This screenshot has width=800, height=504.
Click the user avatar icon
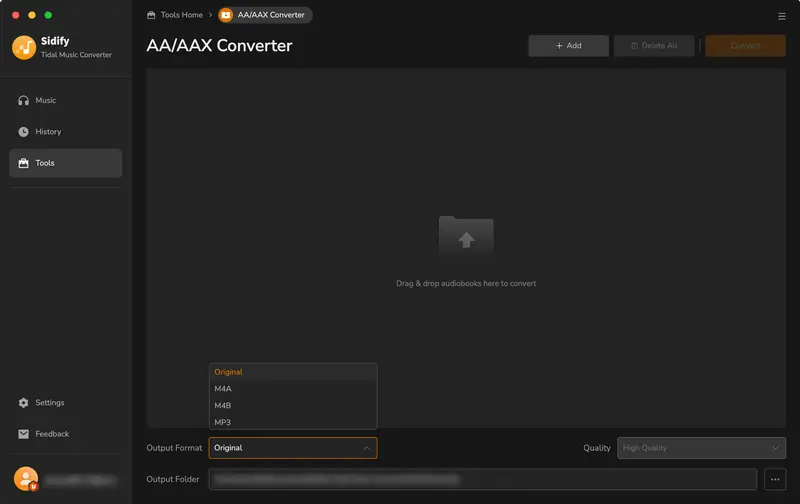[26, 479]
